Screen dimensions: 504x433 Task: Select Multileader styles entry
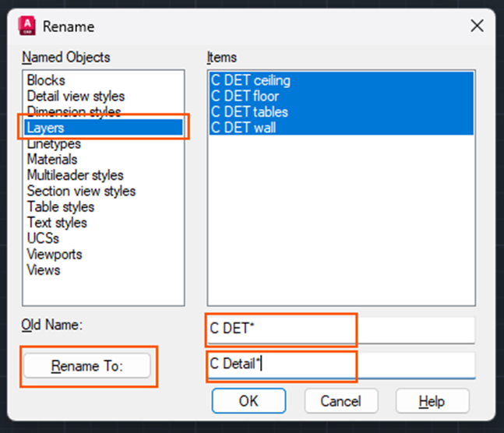tap(75, 175)
